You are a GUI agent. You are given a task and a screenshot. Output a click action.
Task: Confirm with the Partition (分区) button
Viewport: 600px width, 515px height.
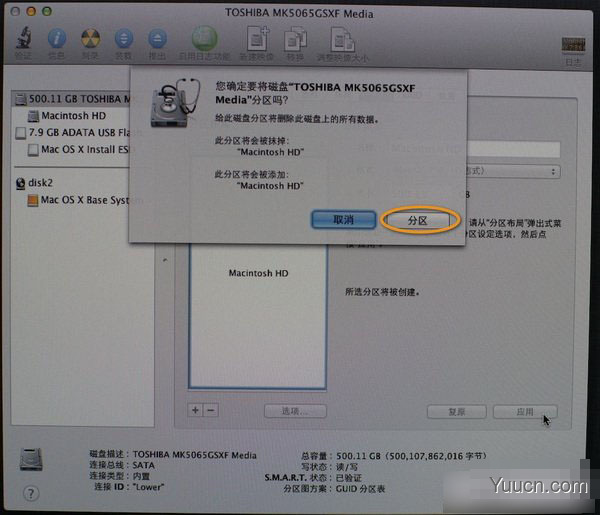(417, 220)
